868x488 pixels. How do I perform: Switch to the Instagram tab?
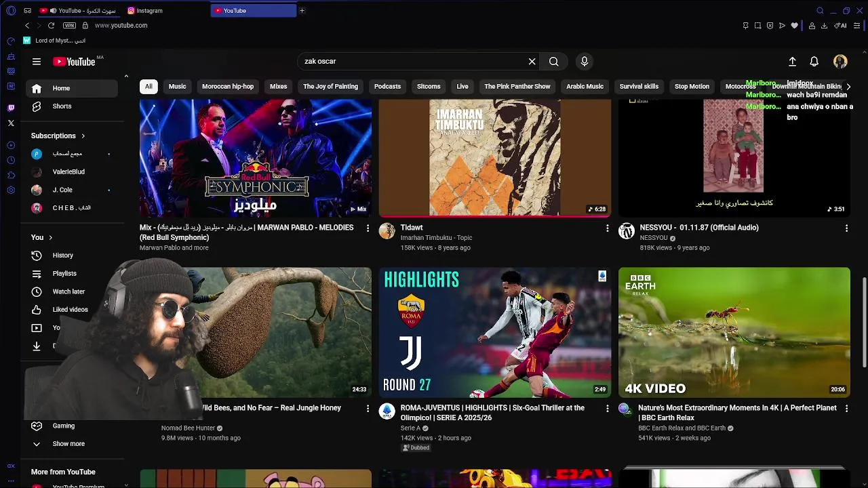166,11
